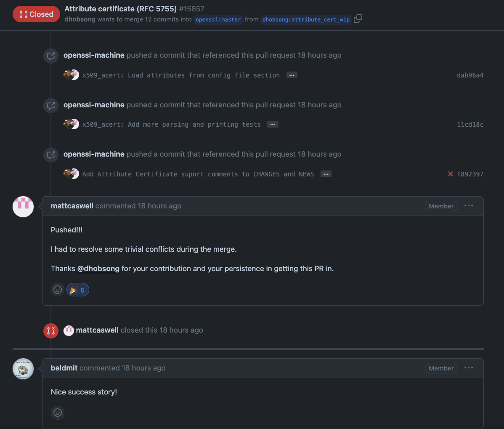Add a reaction to mattcaswell's comment
The image size is (504, 429).
point(58,290)
